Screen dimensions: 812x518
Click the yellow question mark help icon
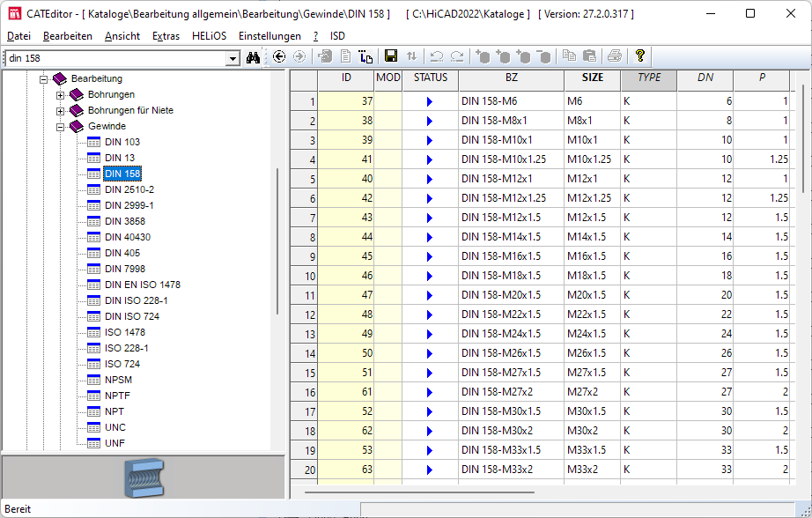(x=639, y=56)
